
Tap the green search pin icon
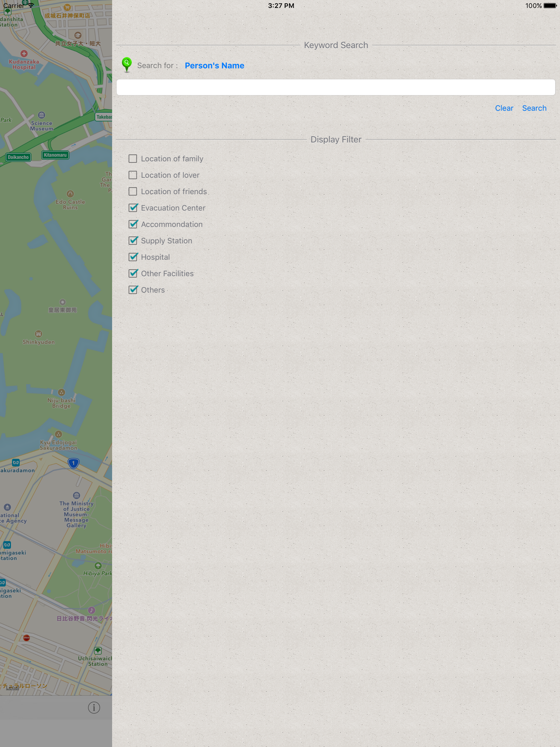pos(127,65)
